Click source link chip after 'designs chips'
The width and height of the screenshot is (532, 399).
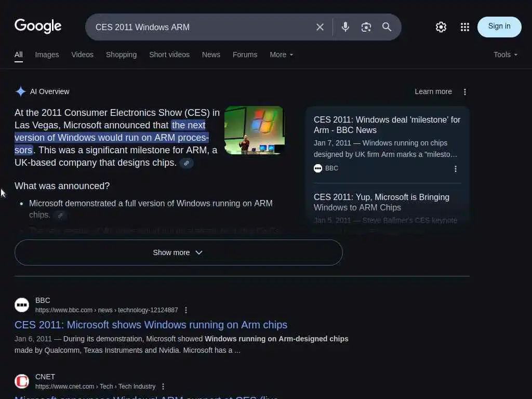[x=187, y=163]
